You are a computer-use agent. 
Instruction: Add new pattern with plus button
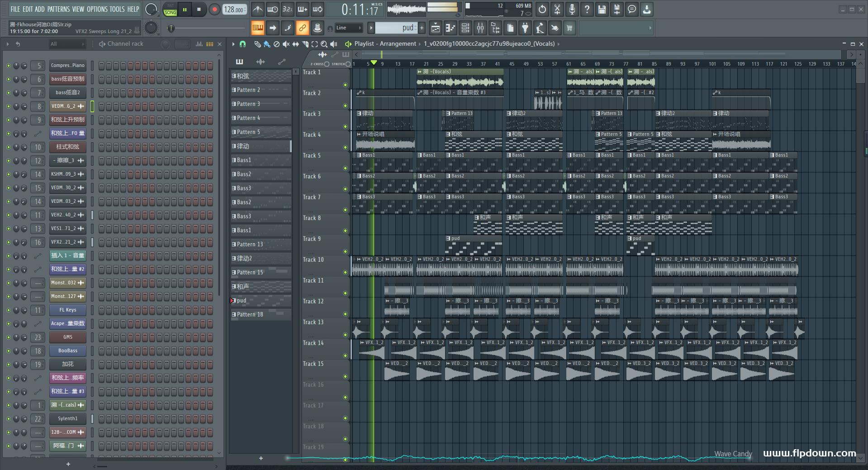click(422, 28)
